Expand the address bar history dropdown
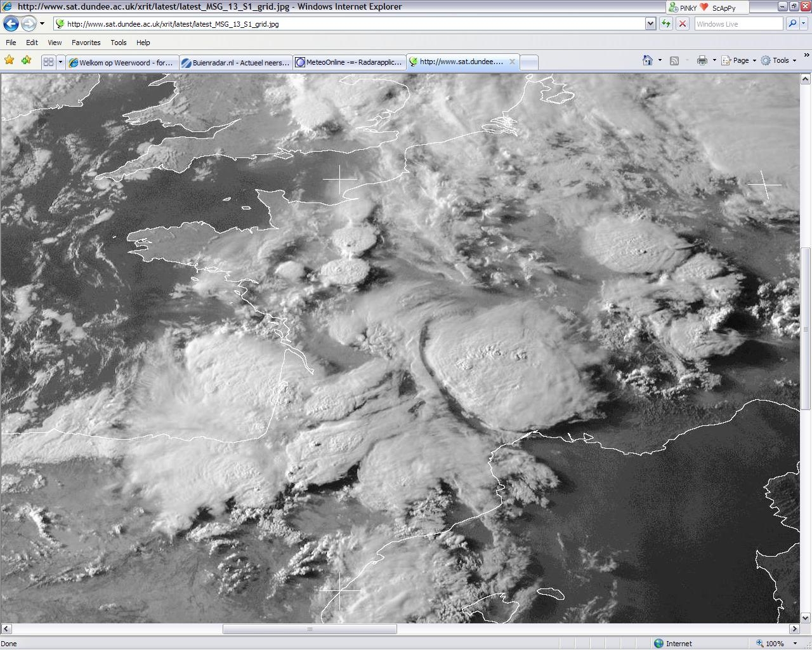The height and width of the screenshot is (650, 812). [650, 24]
